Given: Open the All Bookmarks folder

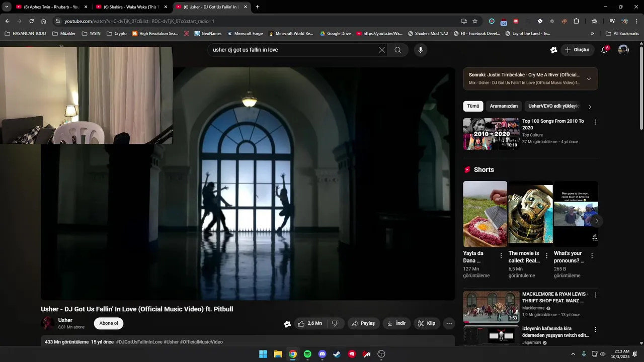Looking at the screenshot, I should coord(622,34).
